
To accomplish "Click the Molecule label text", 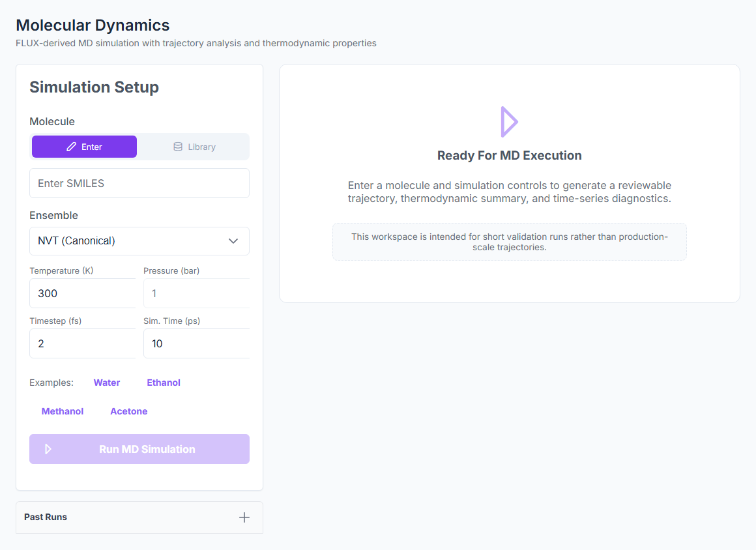I will (x=52, y=121).
